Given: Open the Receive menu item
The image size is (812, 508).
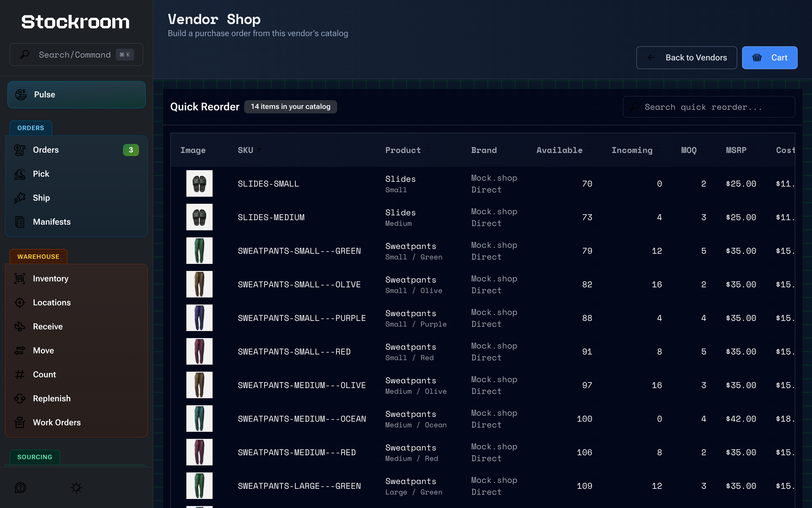Looking at the screenshot, I should [76, 327].
